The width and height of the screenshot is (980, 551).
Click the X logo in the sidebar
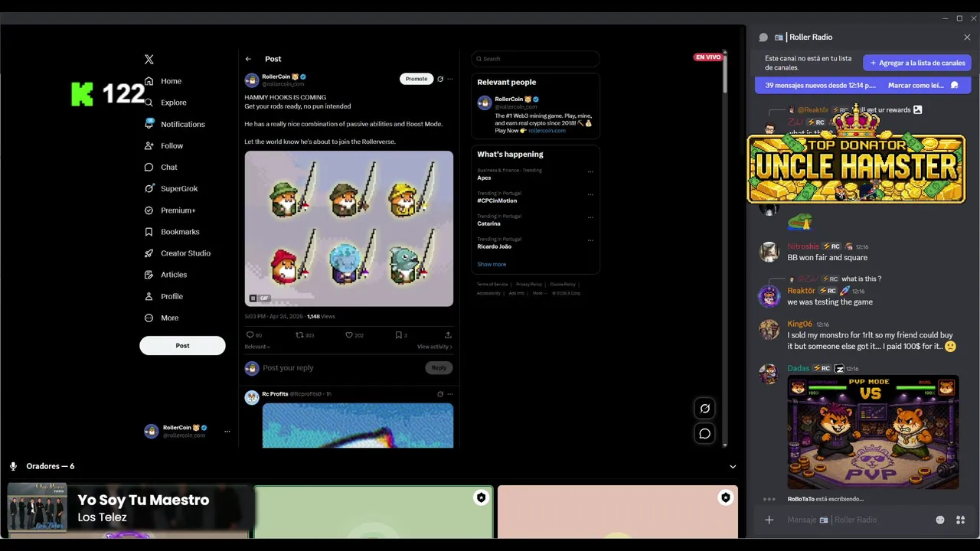point(149,59)
